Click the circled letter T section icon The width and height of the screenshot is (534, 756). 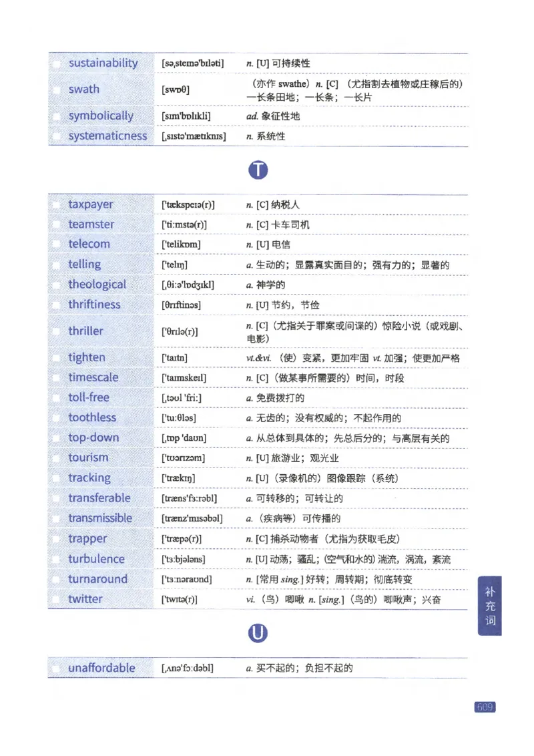coord(258,170)
